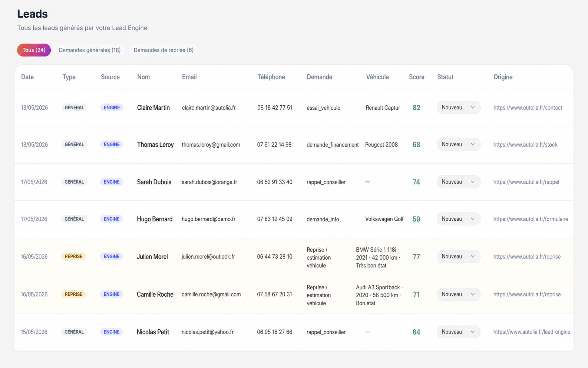The height and width of the screenshot is (368, 588).
Task: Click the GÉNÉRAL badge for Claire Martin
Action: 74,108
